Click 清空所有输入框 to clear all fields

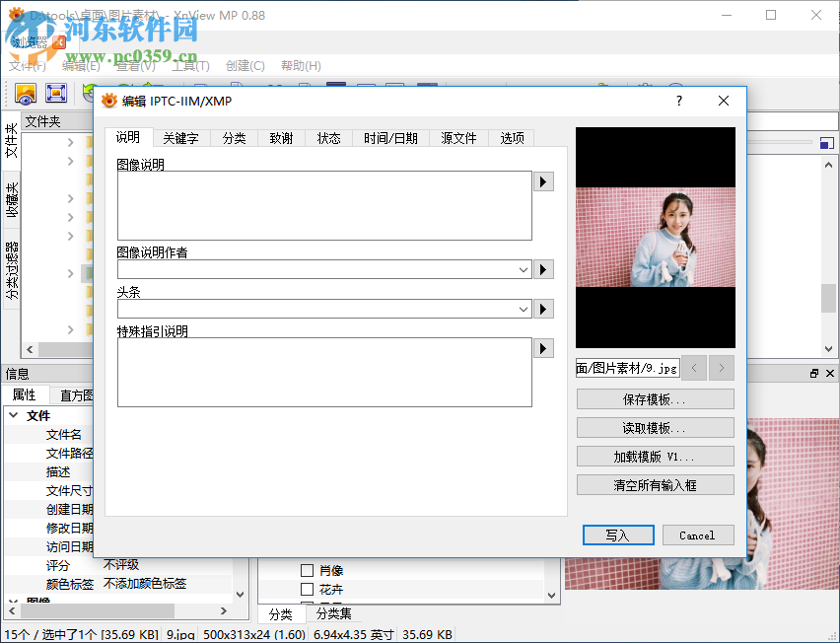(655, 484)
